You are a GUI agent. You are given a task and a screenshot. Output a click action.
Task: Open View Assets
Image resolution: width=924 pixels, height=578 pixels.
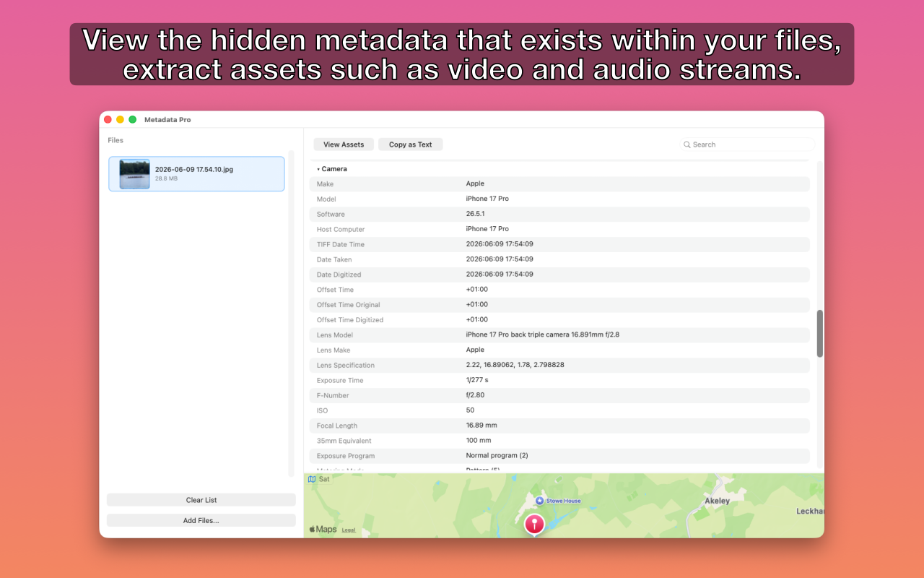coord(344,144)
